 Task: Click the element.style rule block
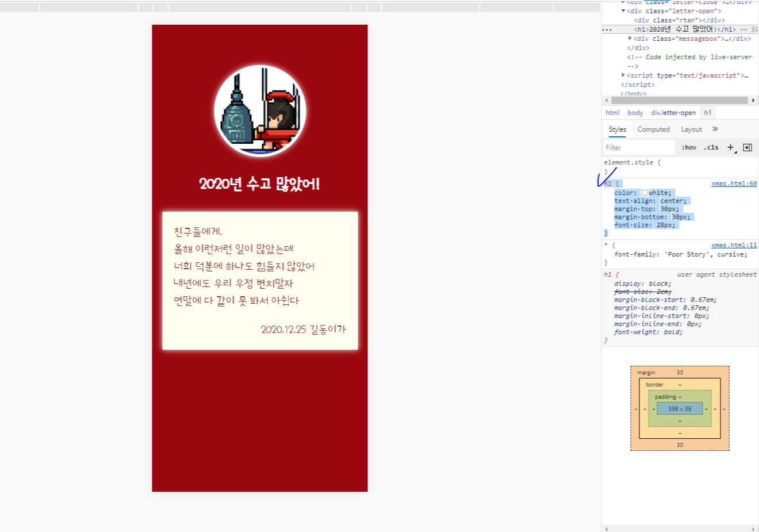[x=680, y=167]
